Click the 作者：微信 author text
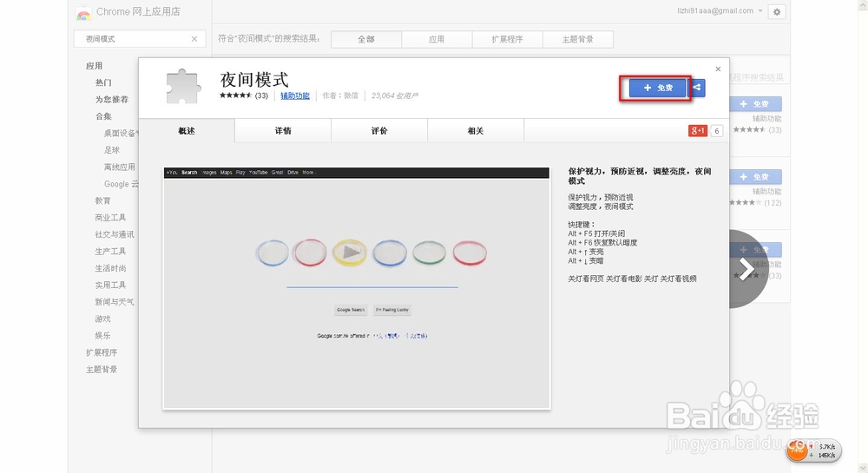Image resolution: width=868 pixels, height=473 pixels. point(340,95)
